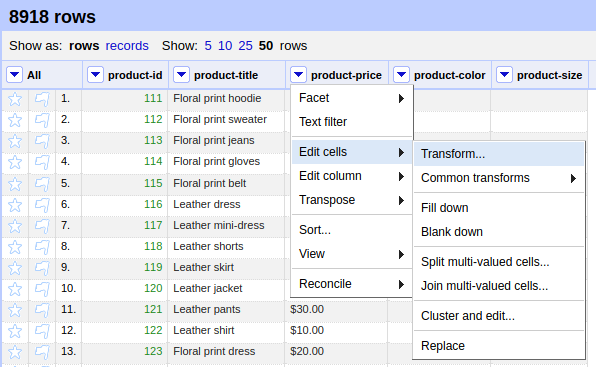This screenshot has height=367, width=596.
Task: Flag row 3 Floral print jeans
Action: click(x=42, y=141)
